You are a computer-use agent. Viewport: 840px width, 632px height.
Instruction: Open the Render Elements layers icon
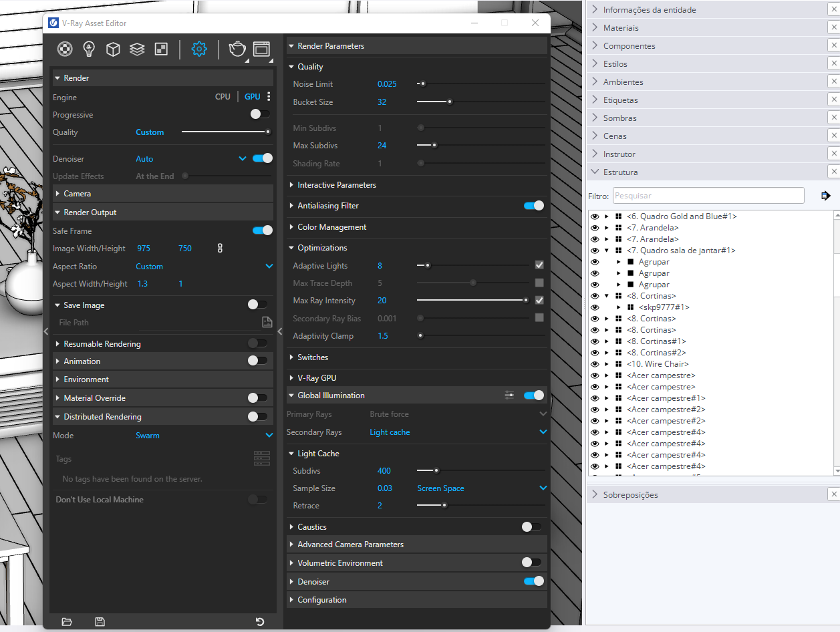[x=138, y=49]
